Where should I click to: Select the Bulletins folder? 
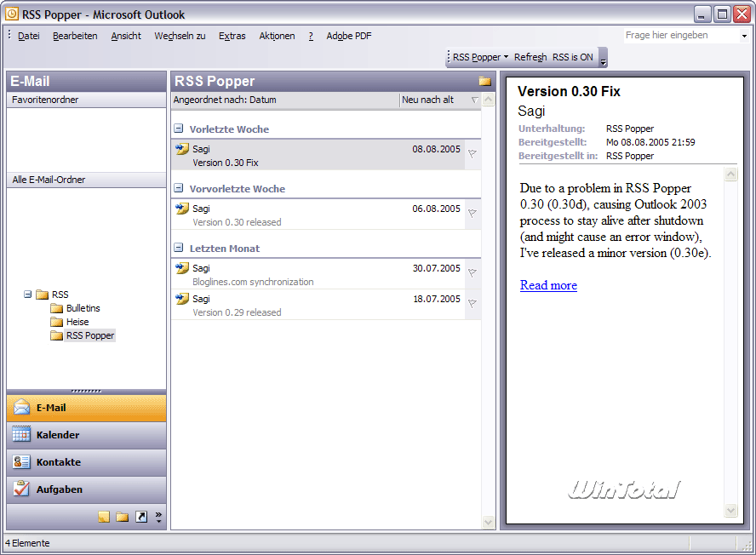(83, 308)
